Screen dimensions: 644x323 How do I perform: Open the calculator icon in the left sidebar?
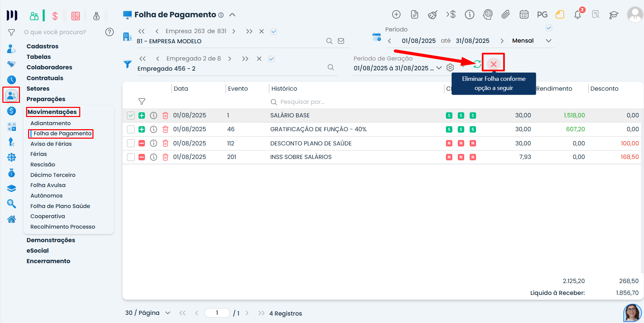click(12, 126)
